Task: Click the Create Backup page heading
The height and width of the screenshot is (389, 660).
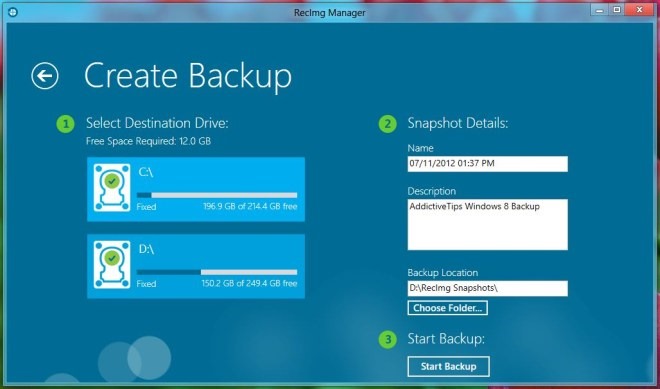Action: pos(188,76)
